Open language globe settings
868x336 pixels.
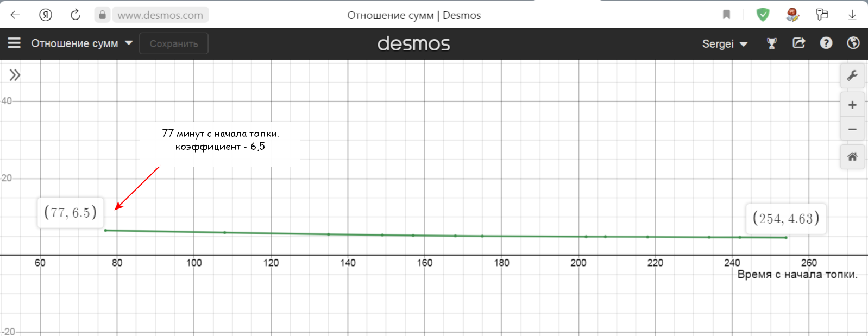coord(853,43)
